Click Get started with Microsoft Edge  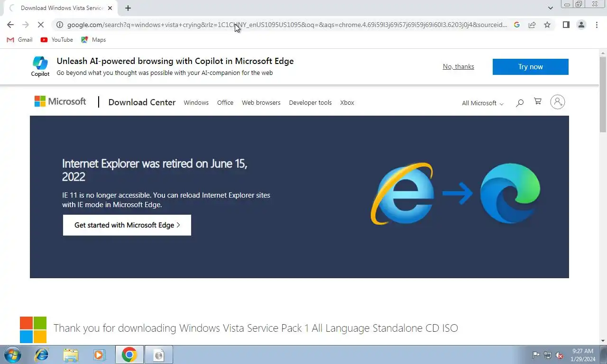(x=127, y=225)
